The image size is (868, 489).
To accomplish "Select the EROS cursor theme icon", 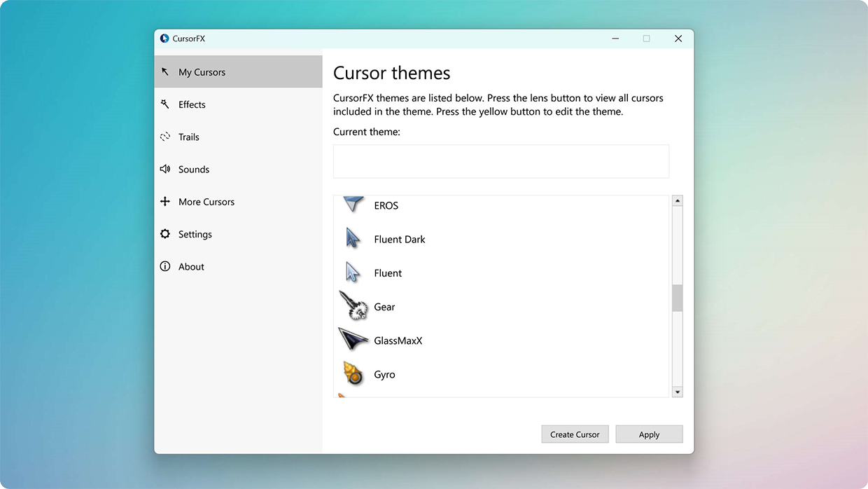I will 353,204.
